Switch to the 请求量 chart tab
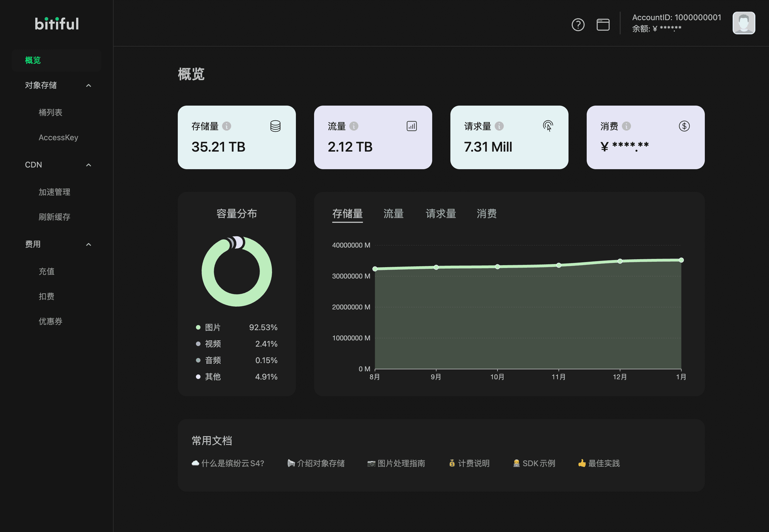769x532 pixels. coord(441,214)
